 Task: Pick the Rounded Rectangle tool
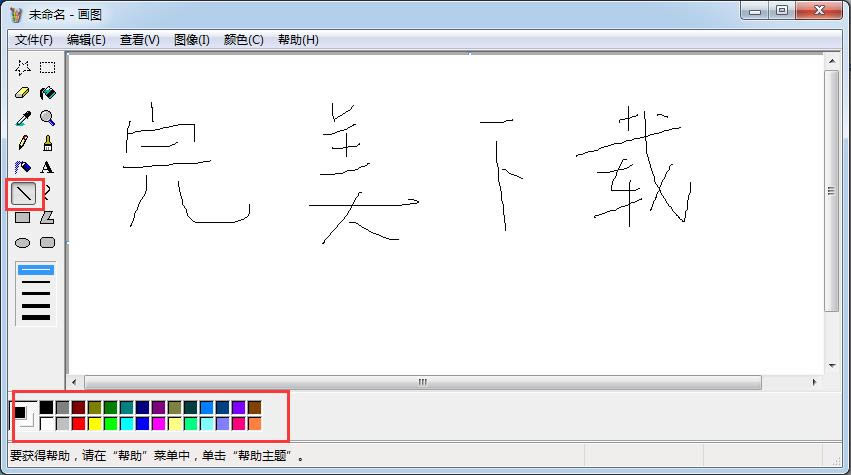(x=48, y=243)
